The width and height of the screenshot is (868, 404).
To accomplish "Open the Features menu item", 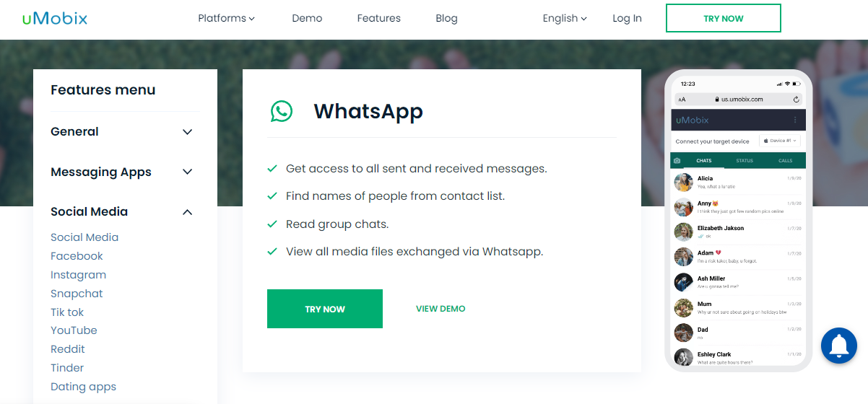I will [378, 18].
